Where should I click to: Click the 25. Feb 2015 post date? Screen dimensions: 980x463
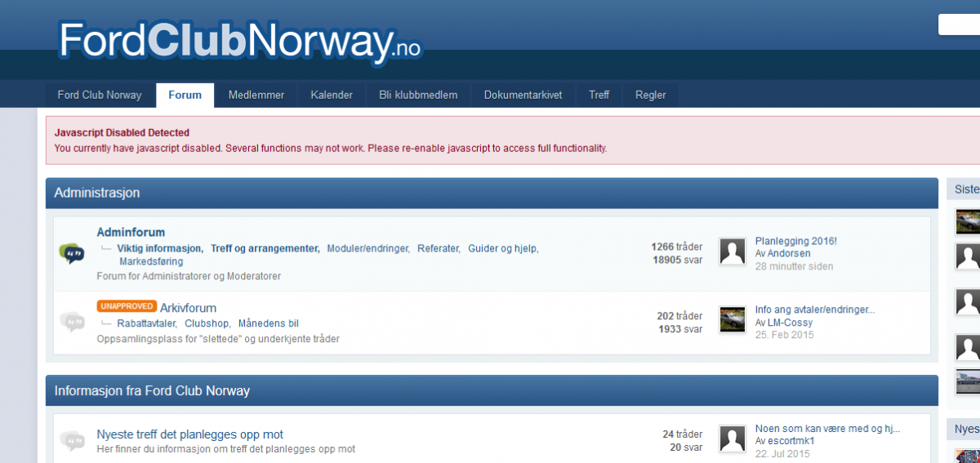pos(785,335)
